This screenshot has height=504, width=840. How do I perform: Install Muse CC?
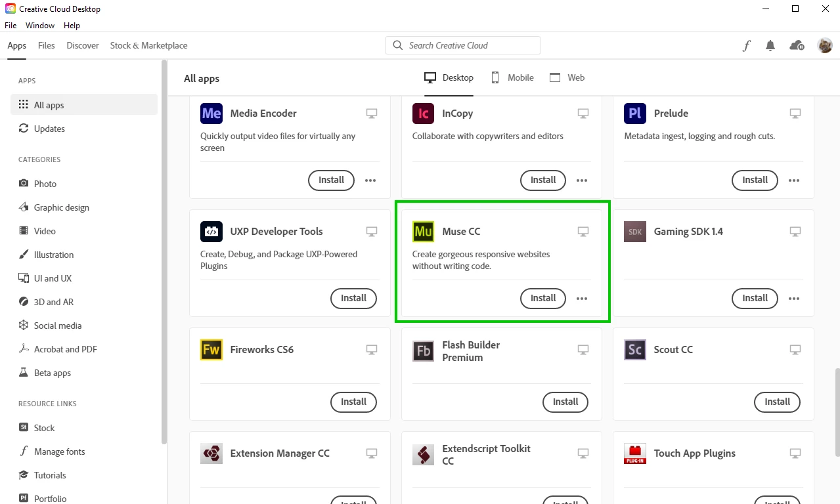[543, 299]
